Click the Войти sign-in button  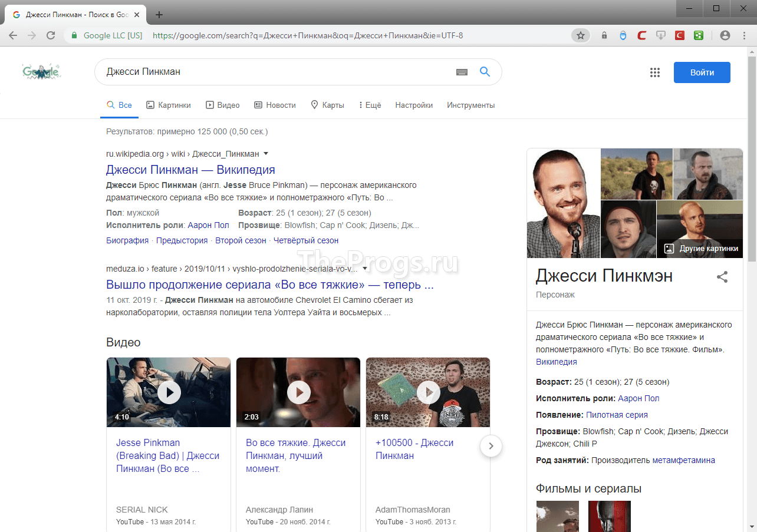702,72
